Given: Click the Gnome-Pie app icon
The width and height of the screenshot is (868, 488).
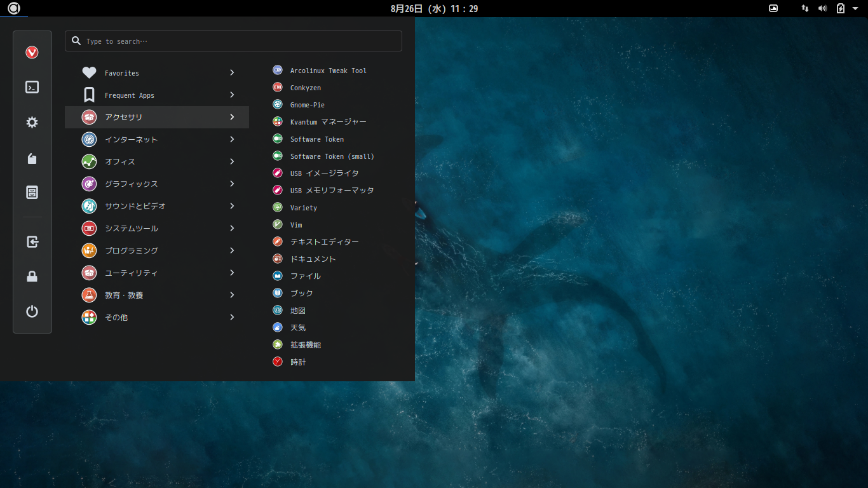Looking at the screenshot, I should [x=278, y=105].
